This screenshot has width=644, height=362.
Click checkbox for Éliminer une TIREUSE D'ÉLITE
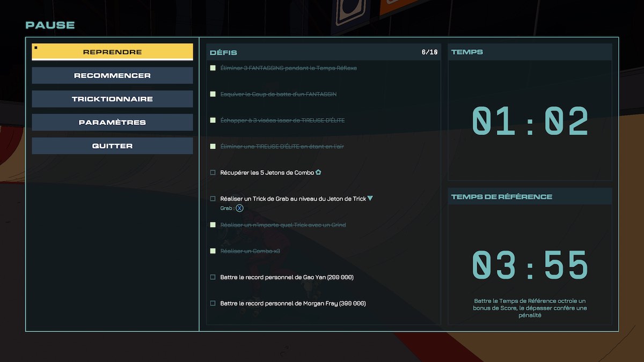click(213, 146)
